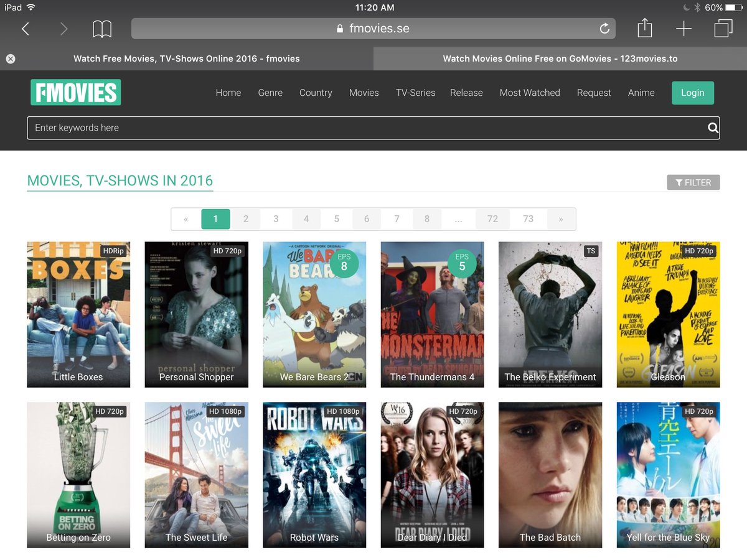The width and height of the screenshot is (747, 560).
Task: Go to page 8
Action: point(427,219)
